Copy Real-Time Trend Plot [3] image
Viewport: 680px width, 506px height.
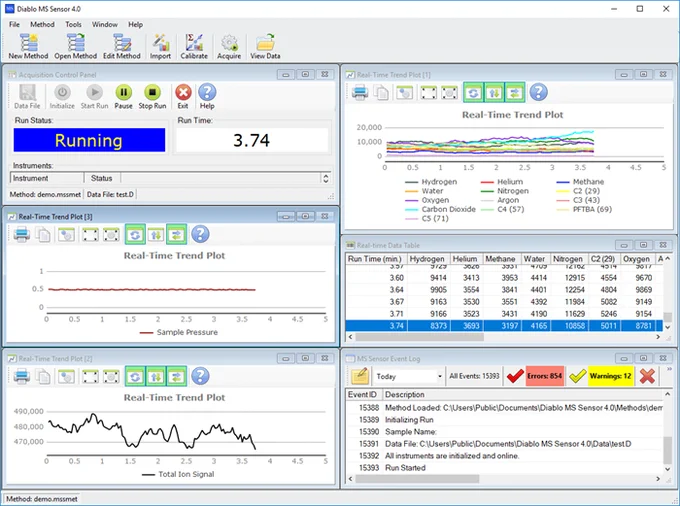click(x=43, y=235)
